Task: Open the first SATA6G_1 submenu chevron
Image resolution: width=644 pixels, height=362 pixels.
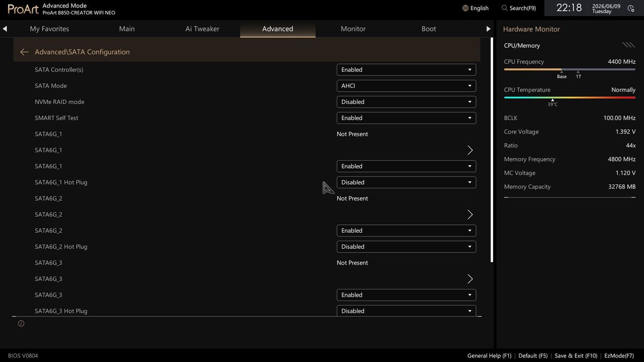Action: coord(470,150)
